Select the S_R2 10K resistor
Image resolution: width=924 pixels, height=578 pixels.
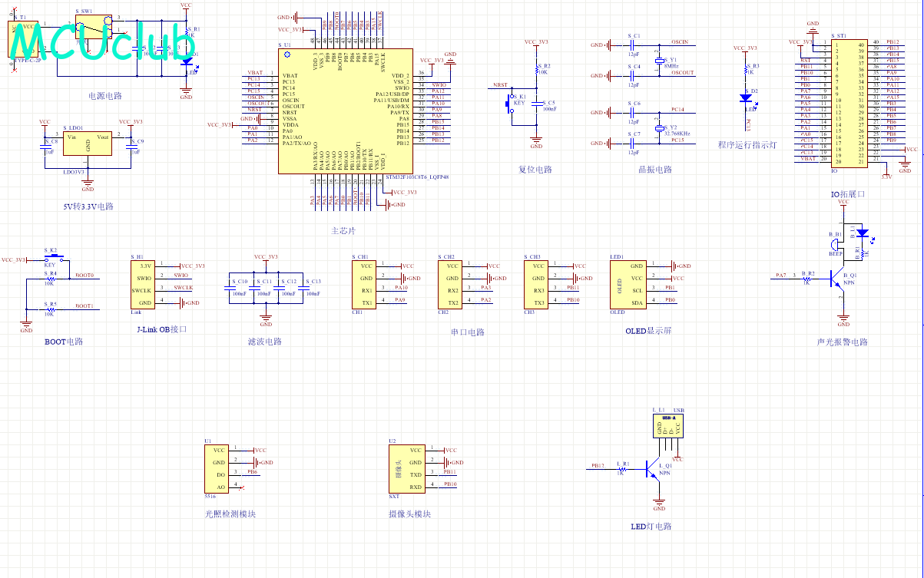click(x=537, y=71)
